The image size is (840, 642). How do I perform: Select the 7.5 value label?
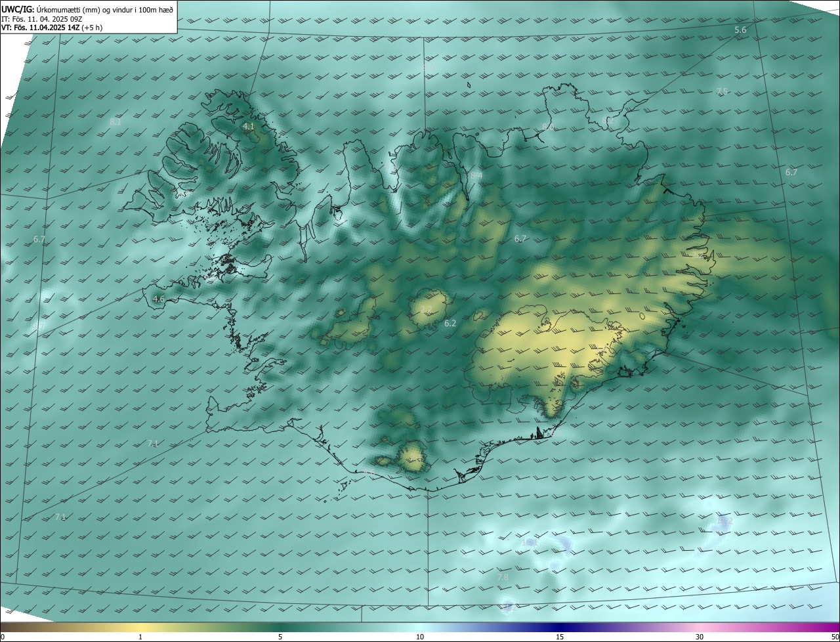[x=722, y=91]
